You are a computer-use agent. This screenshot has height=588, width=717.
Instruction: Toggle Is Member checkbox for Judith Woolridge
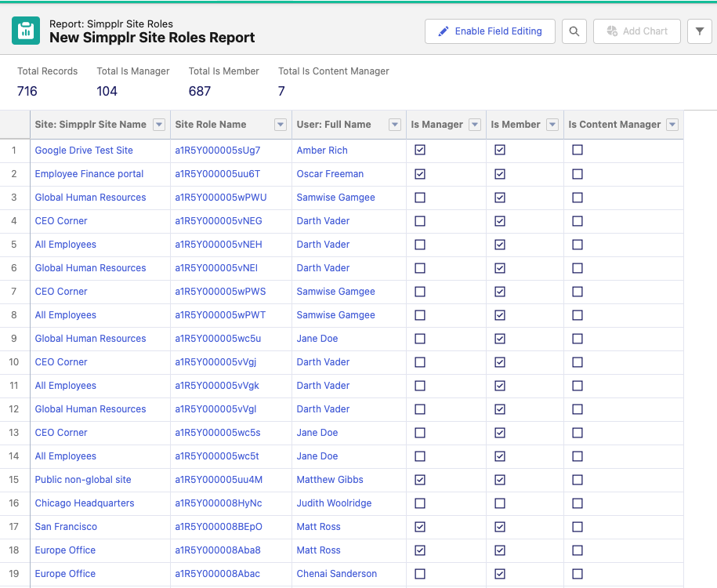coord(500,503)
